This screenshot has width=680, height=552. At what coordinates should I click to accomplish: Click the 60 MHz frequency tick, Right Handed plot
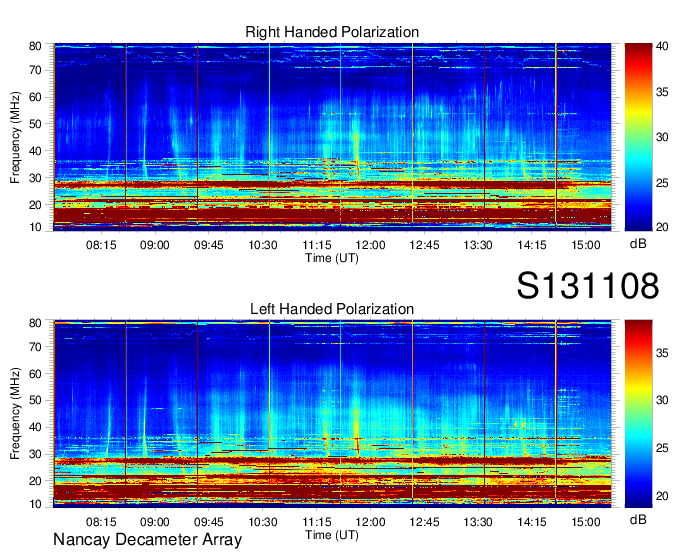click(35, 97)
